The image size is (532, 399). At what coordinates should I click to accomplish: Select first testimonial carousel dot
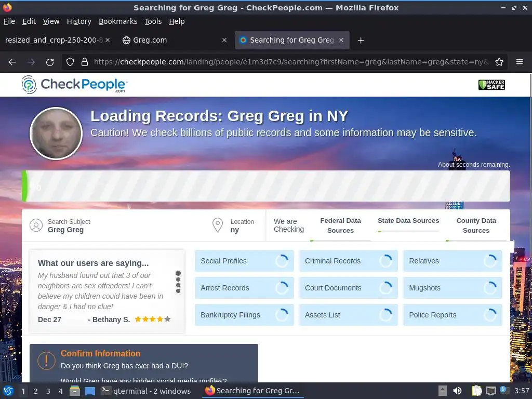click(x=178, y=273)
